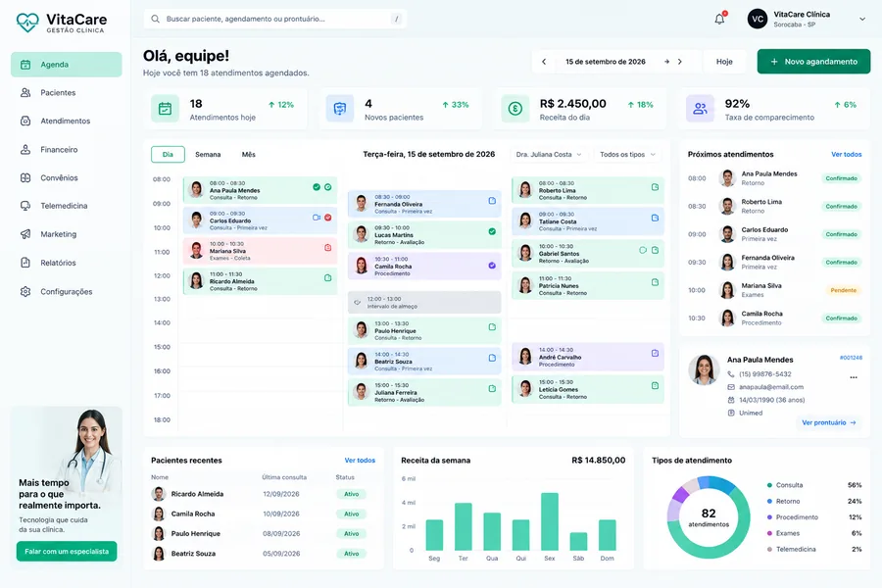Image resolution: width=882 pixels, height=588 pixels.
Task: Toggle the purple check on Camila Rocha appointment
Action: [x=492, y=266]
